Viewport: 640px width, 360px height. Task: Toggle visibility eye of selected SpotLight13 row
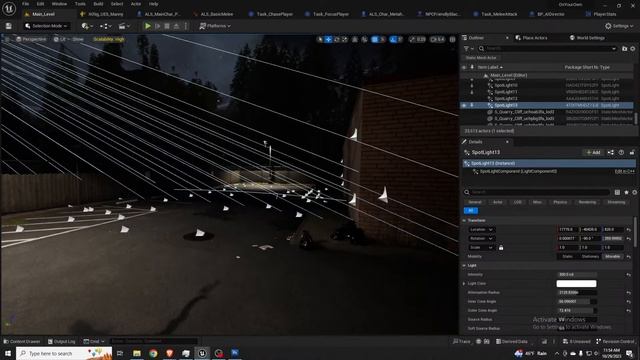(464, 105)
